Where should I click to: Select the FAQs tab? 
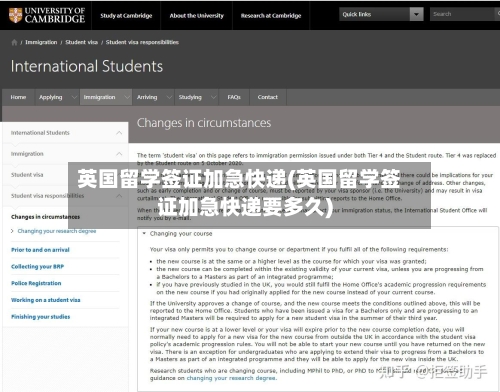tap(234, 97)
